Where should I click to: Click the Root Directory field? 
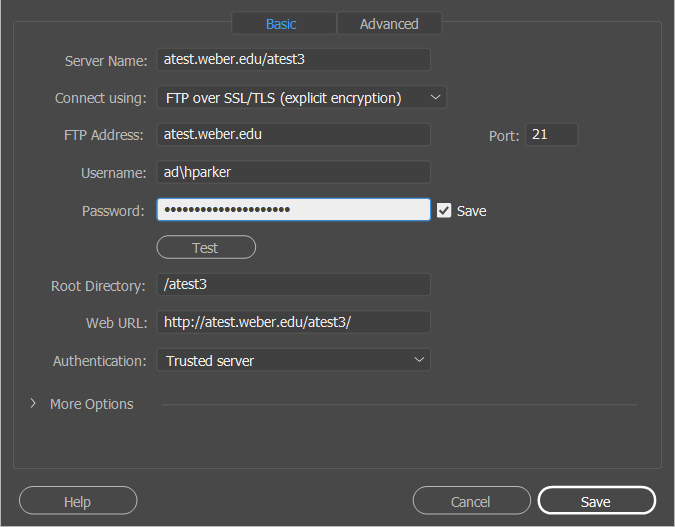293,285
